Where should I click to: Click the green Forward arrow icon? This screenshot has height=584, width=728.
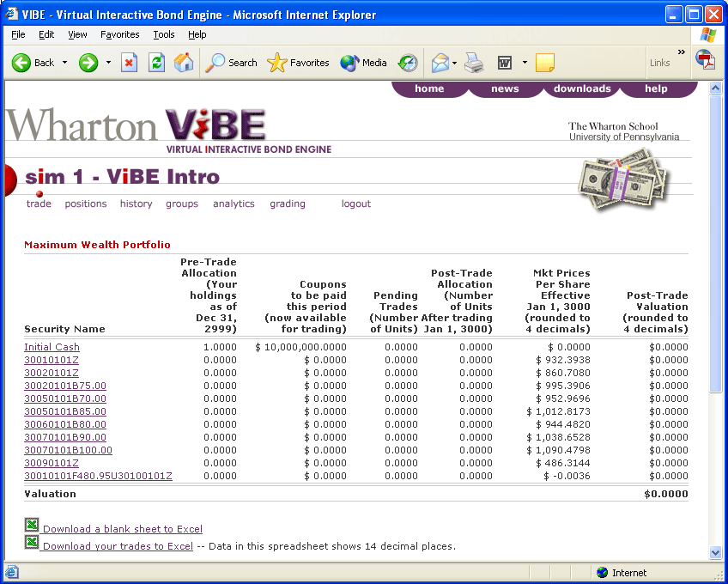[x=88, y=63]
